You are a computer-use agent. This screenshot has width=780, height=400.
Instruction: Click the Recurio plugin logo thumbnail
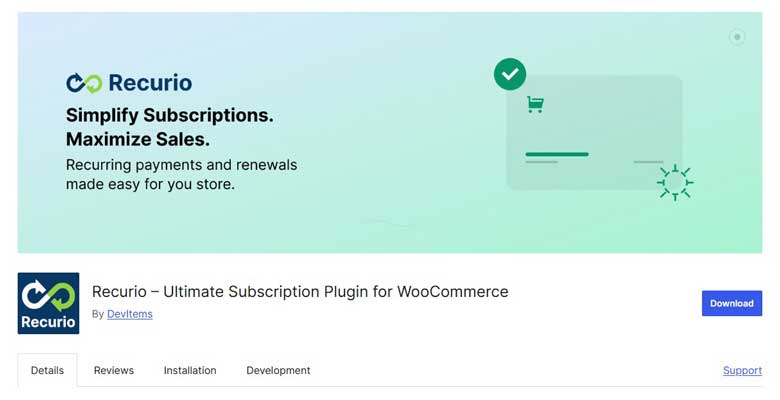click(x=48, y=303)
